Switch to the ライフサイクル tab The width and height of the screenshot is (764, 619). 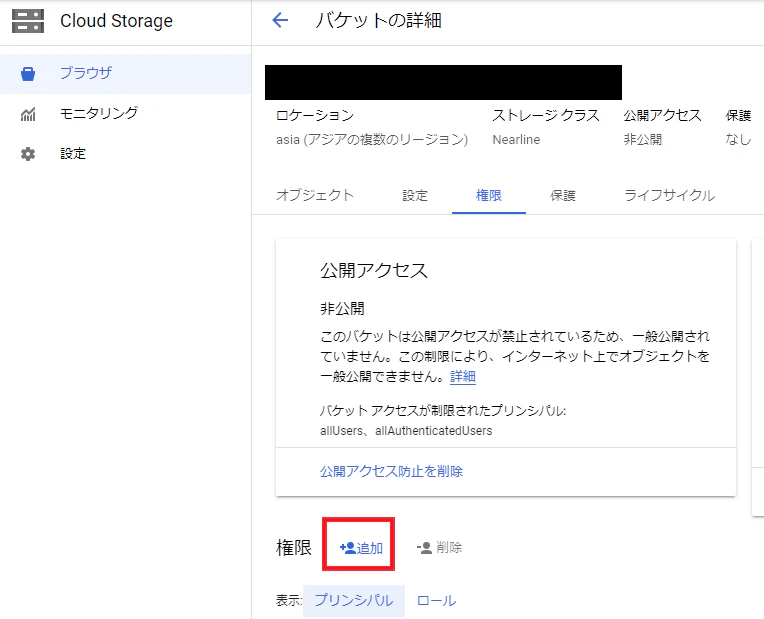pos(669,195)
